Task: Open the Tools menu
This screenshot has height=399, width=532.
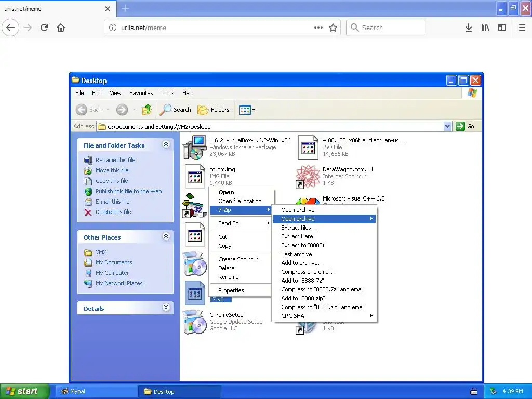Action: point(168,93)
